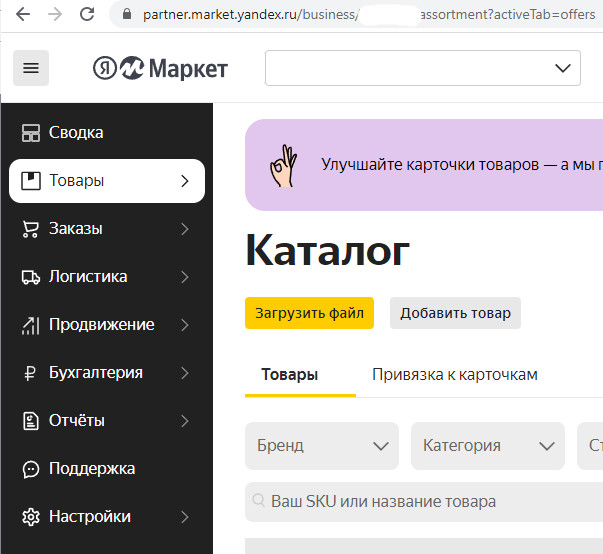Image resolution: width=603 pixels, height=554 pixels.
Task: Go back with the browser back arrow
Action: click(x=23, y=15)
